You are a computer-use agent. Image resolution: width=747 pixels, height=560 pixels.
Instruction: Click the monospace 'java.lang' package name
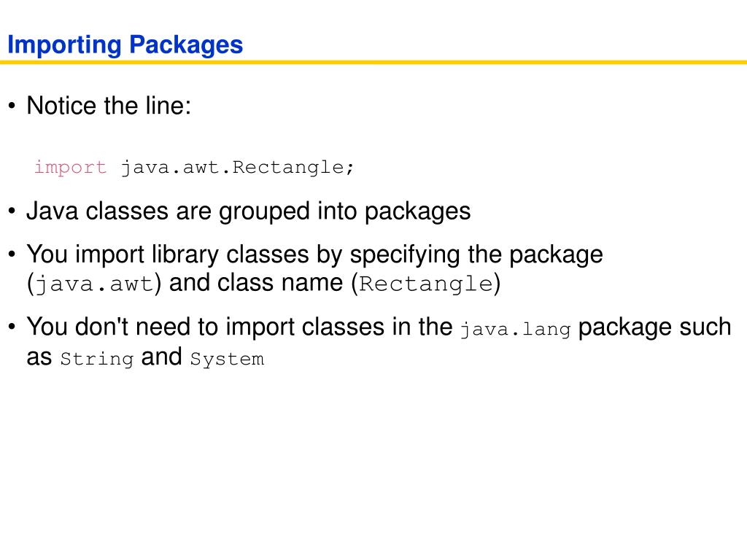tap(516, 330)
